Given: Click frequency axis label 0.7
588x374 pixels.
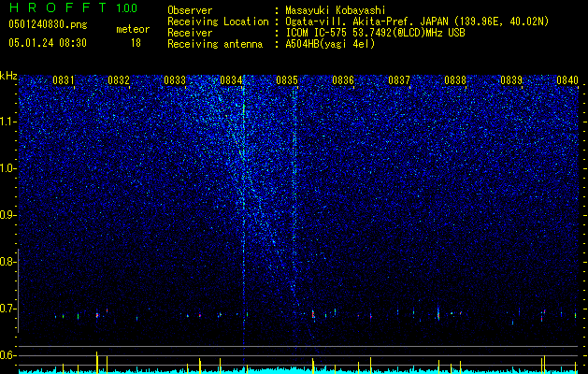Looking at the screenshot, I should (x=7, y=309).
